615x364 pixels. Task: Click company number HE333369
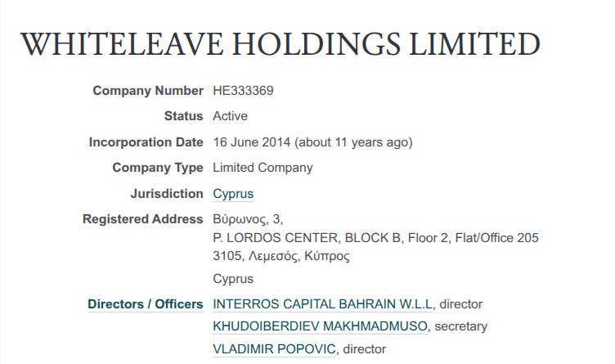tap(243, 91)
